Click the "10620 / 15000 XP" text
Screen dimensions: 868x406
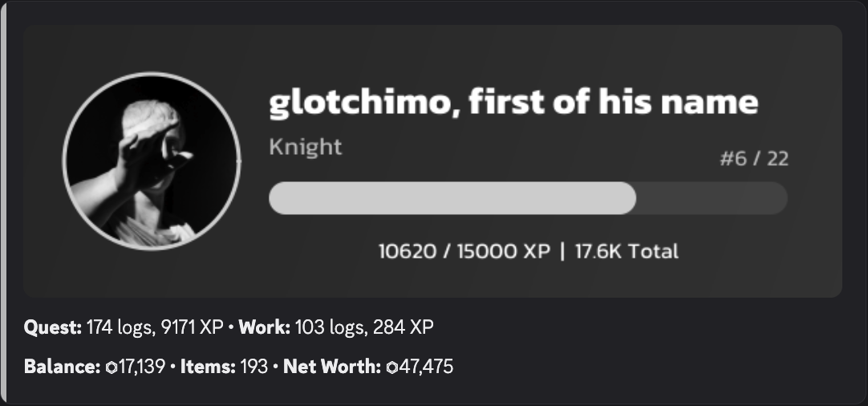click(464, 251)
